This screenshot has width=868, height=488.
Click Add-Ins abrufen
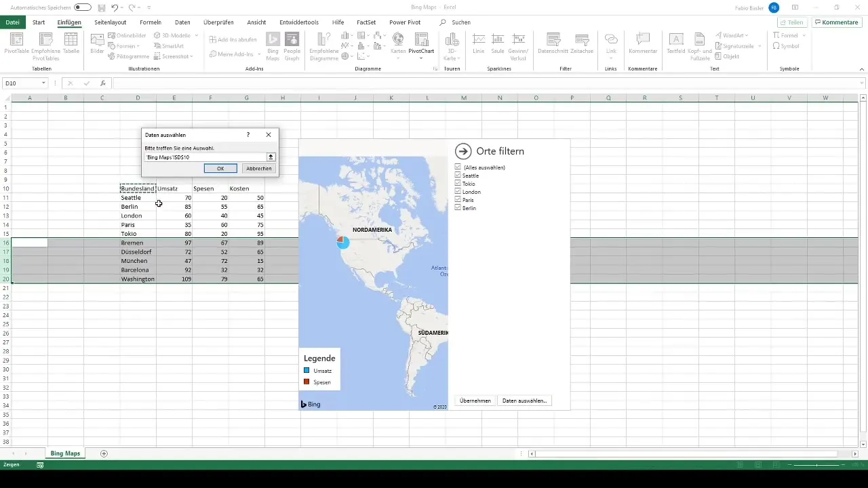(233, 39)
